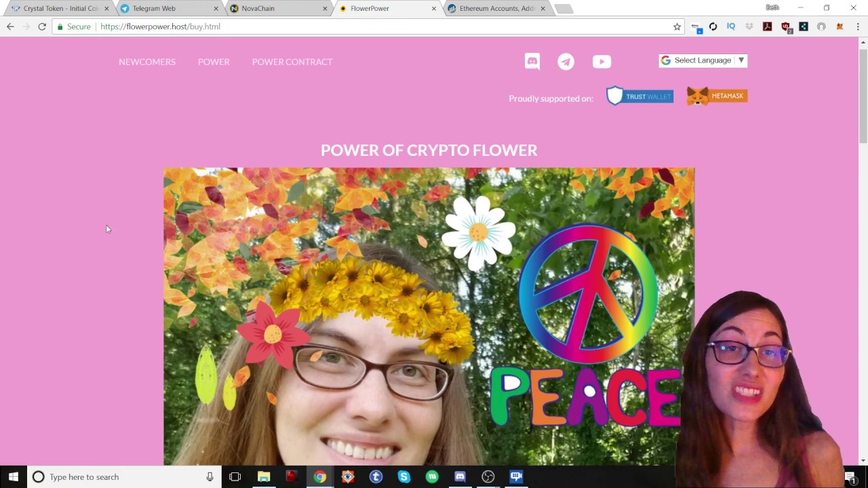Screen dimensions: 868x488
Task: Open the blue chat app on taskbar
Action: coord(516,477)
